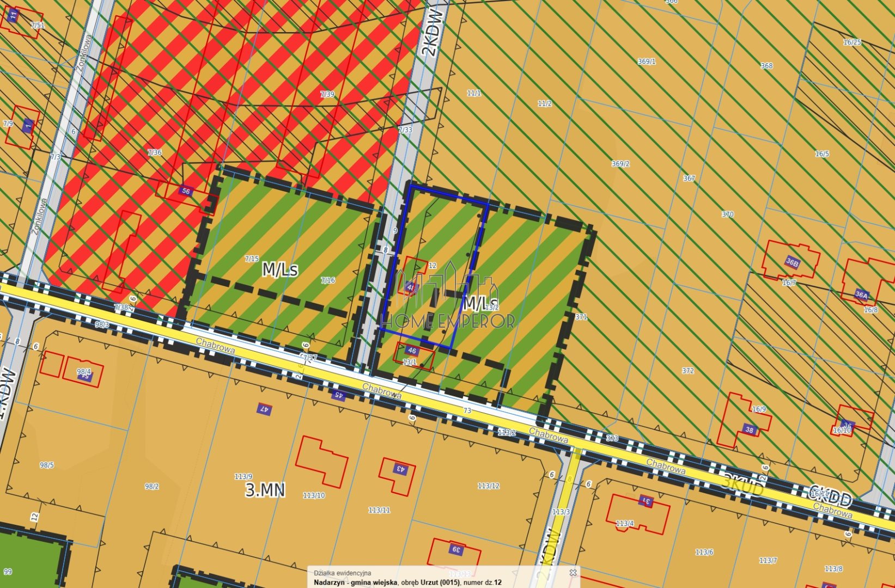This screenshot has width=895, height=588.
Task: Click parcel number 7/16
Action: pyautogui.click(x=328, y=280)
